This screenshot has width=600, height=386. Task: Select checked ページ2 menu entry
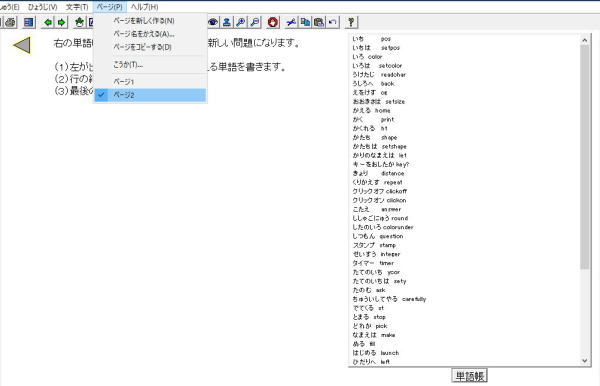point(150,95)
